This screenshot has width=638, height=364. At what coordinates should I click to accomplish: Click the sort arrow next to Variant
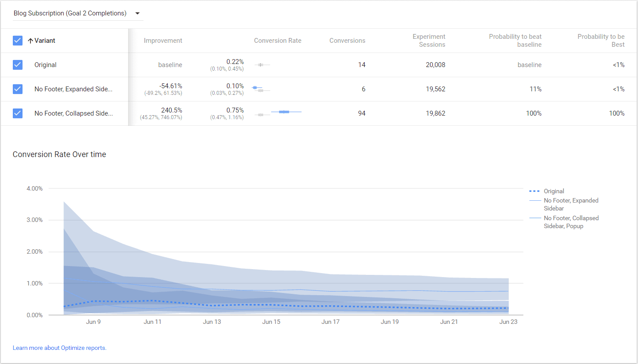[x=30, y=41]
